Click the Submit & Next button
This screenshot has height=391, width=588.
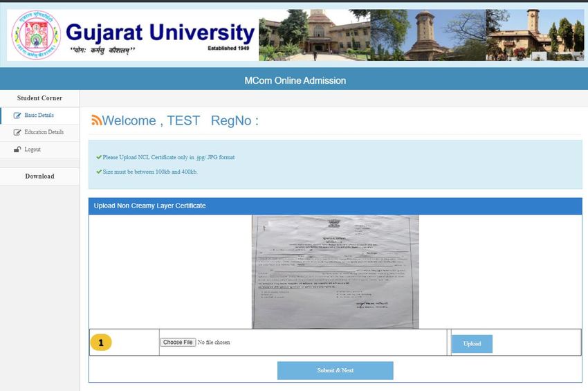click(x=336, y=370)
